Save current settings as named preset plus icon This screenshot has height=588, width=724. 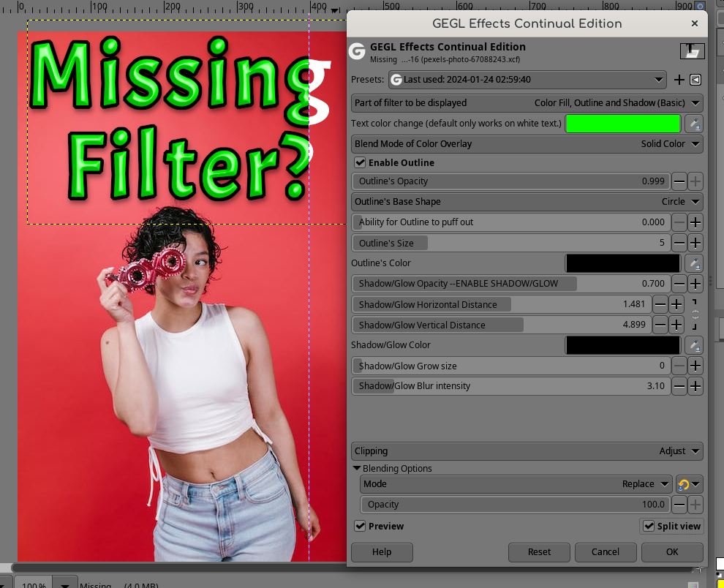coord(679,80)
